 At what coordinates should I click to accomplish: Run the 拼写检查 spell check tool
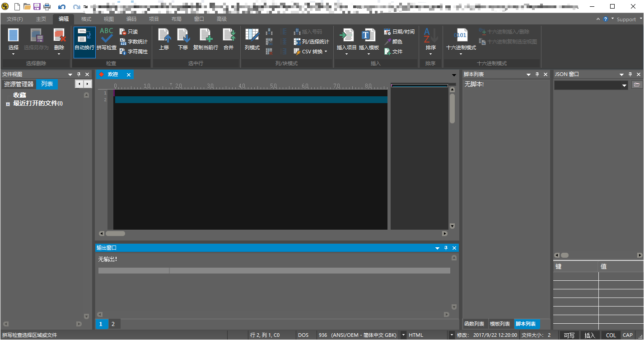106,40
